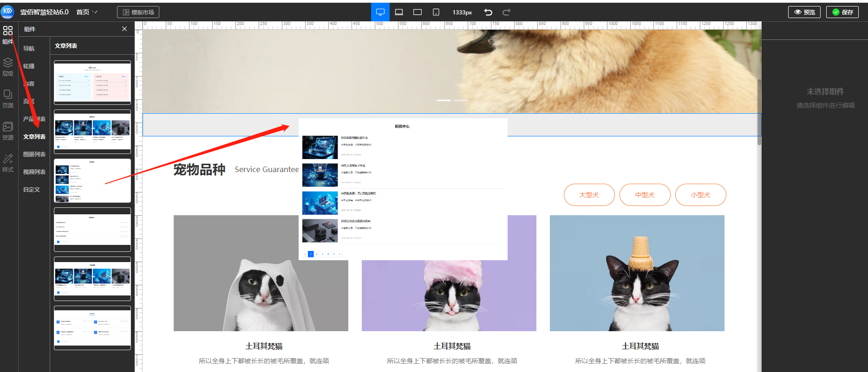The image size is (868, 372).
Task: Click the 壹佰智慧轻站6.0 app title
Action: coord(45,12)
